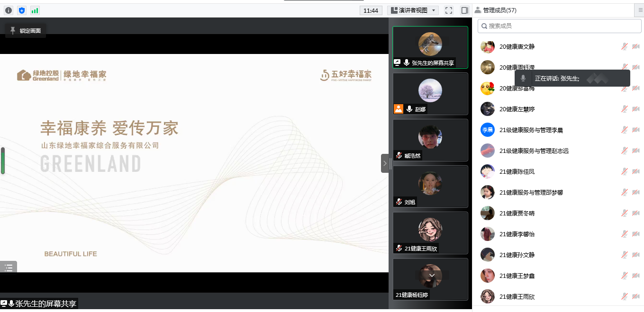Enter full screen mode
The width and height of the screenshot is (644, 312).
449,10
